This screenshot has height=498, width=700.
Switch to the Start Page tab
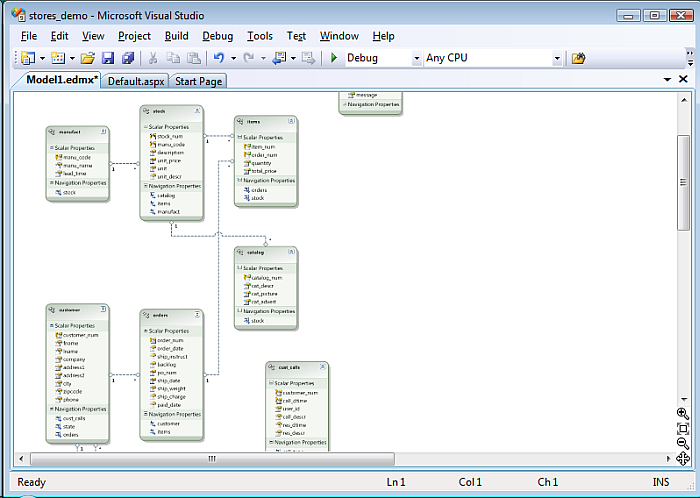click(198, 81)
